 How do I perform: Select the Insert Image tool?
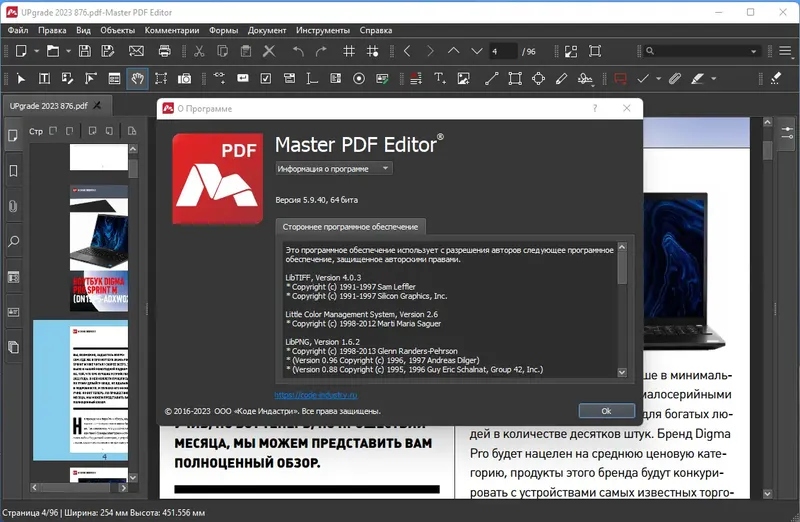(463, 79)
